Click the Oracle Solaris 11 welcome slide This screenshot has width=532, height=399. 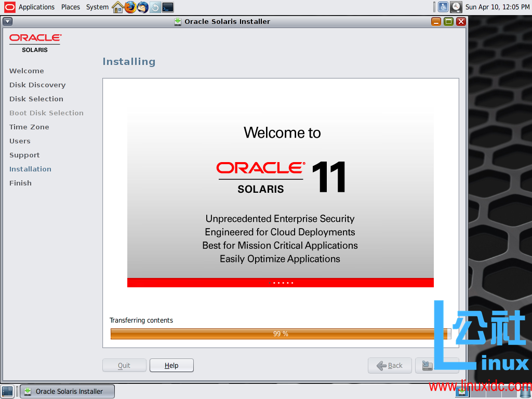point(280,197)
